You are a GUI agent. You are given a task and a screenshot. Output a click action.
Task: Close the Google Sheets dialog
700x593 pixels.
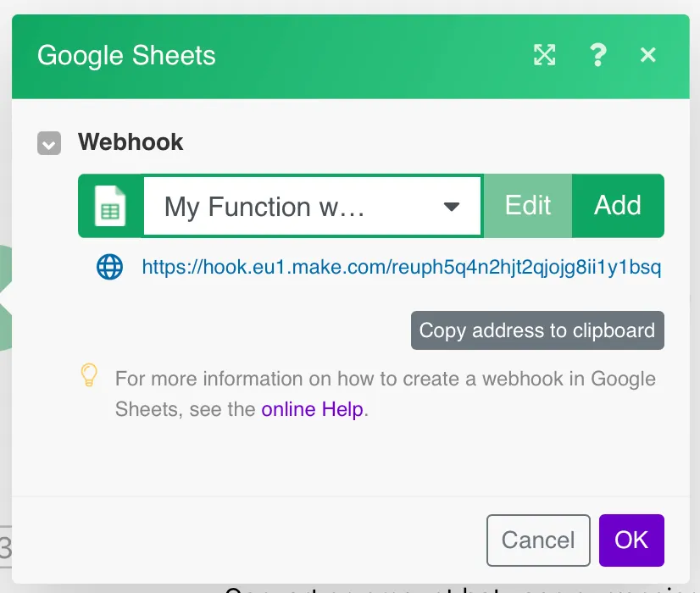click(647, 55)
